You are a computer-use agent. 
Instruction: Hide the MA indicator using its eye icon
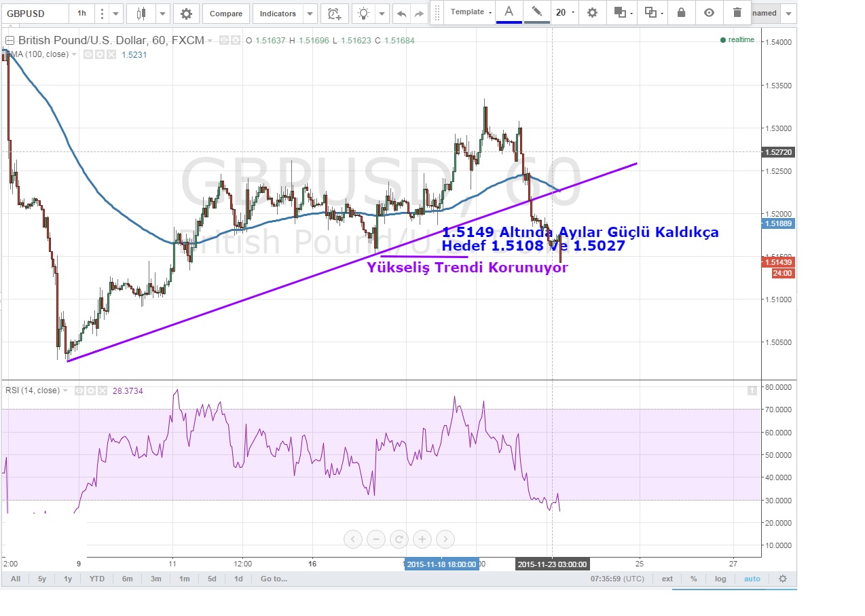[x=88, y=54]
